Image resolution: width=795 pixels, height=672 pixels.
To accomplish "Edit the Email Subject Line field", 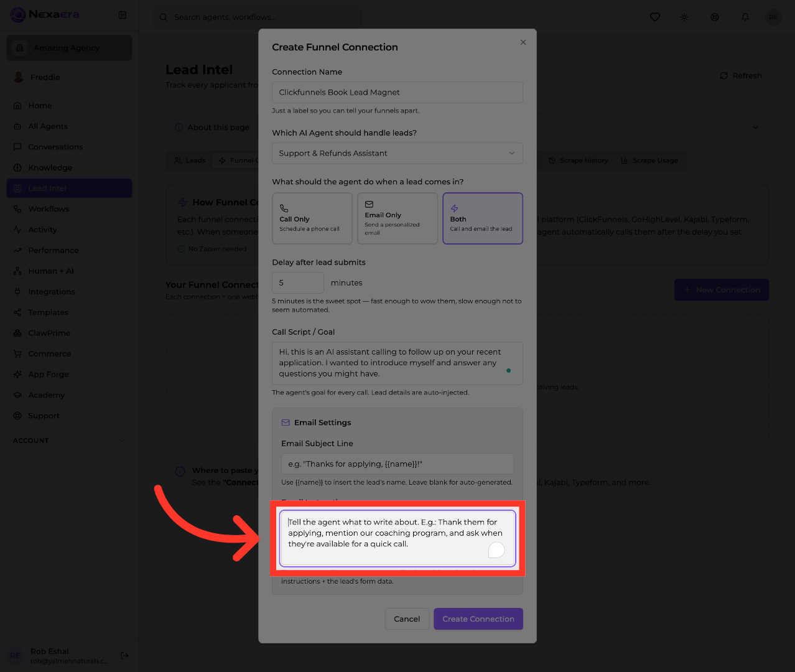I will coord(397,464).
